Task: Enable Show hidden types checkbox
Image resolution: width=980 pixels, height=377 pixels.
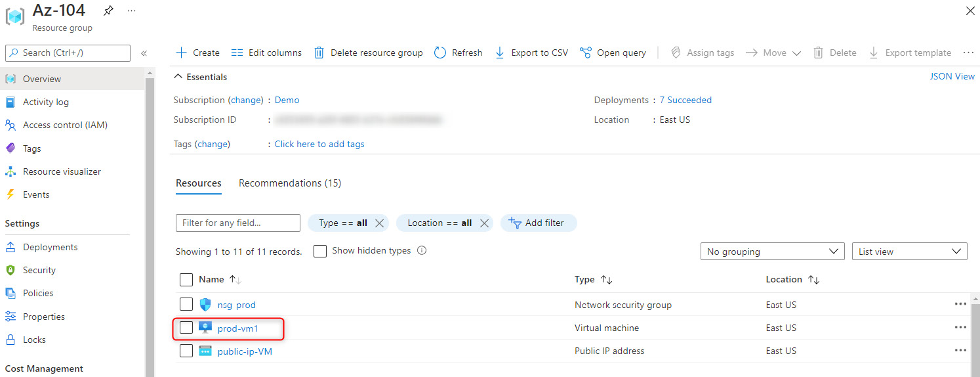Action: tap(320, 251)
